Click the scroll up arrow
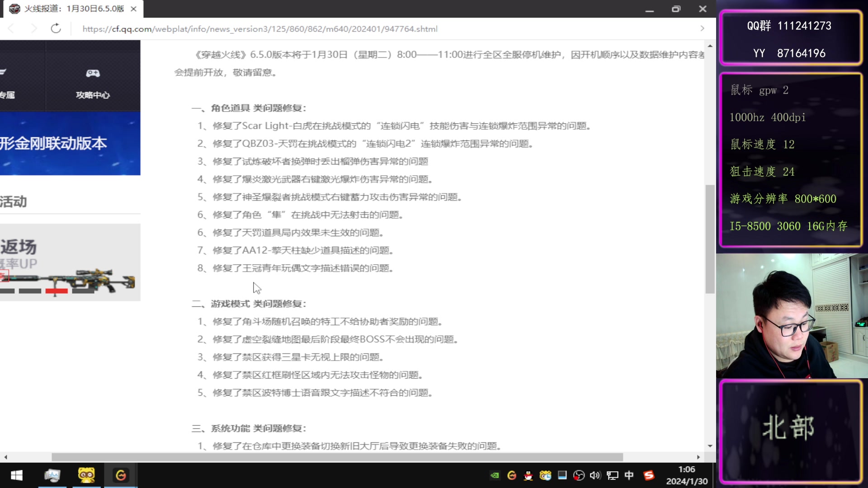The height and width of the screenshot is (488, 868). [710, 46]
